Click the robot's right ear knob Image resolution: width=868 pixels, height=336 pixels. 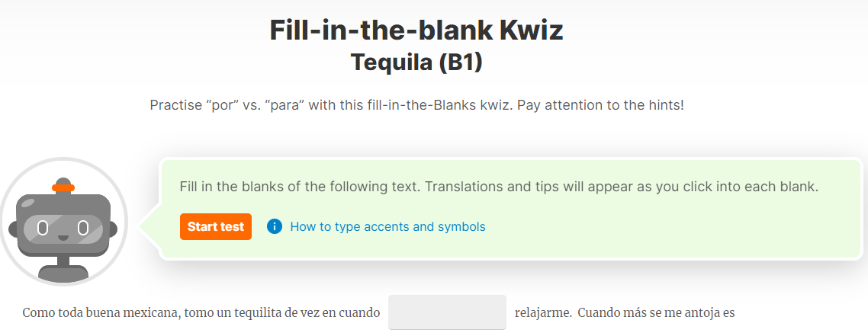(114, 229)
